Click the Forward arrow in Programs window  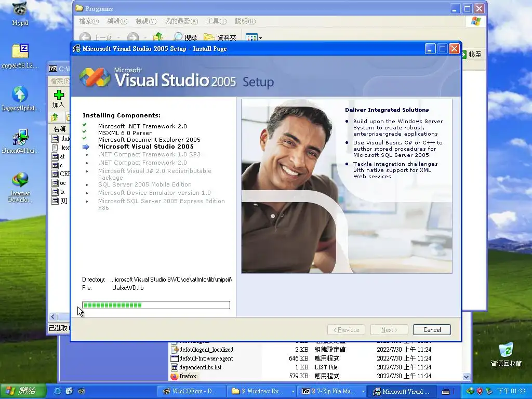click(x=132, y=37)
